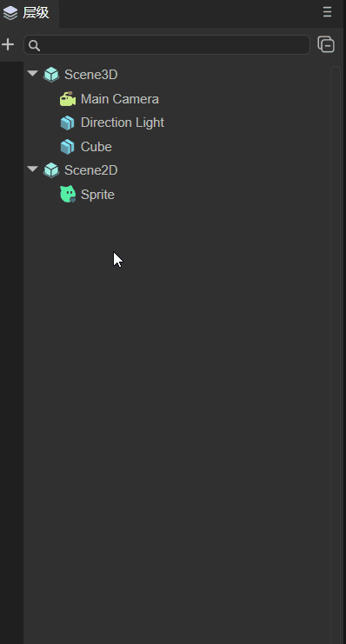Click the layers stack icon in tab

(10, 13)
